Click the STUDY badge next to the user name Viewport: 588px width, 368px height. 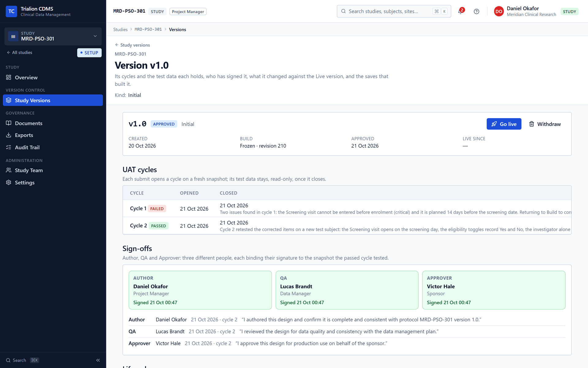click(569, 11)
